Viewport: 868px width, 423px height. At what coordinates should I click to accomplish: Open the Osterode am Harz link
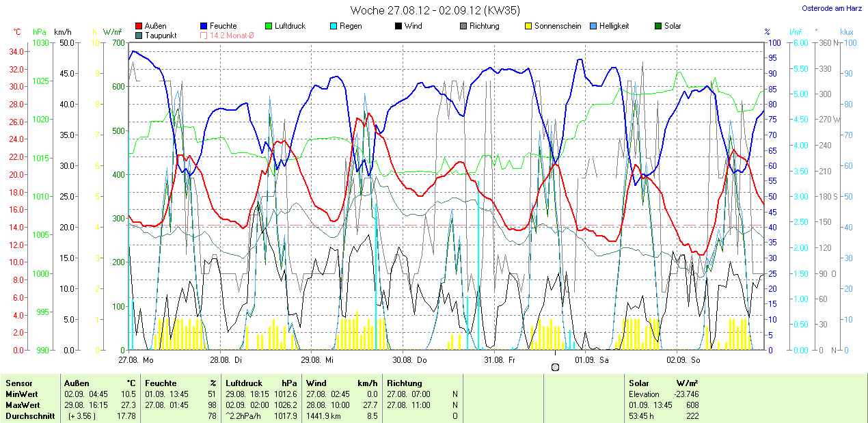(x=831, y=8)
